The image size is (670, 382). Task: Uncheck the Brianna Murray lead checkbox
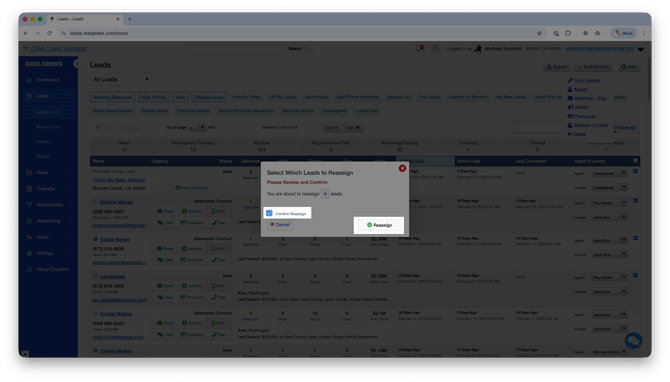635,200
